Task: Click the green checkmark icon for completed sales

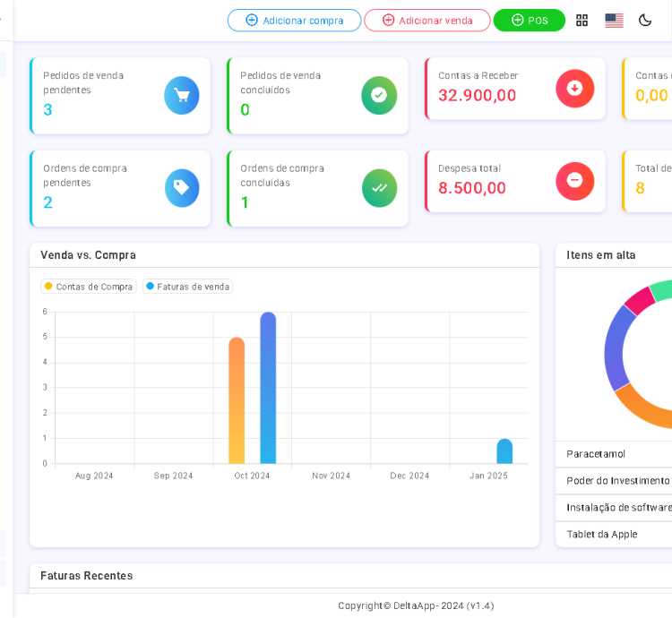Action: 379,96
